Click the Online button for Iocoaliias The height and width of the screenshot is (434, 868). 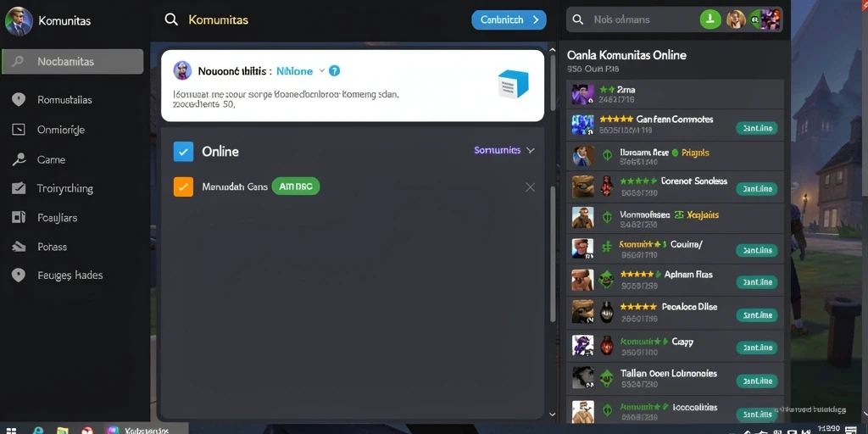(x=757, y=414)
